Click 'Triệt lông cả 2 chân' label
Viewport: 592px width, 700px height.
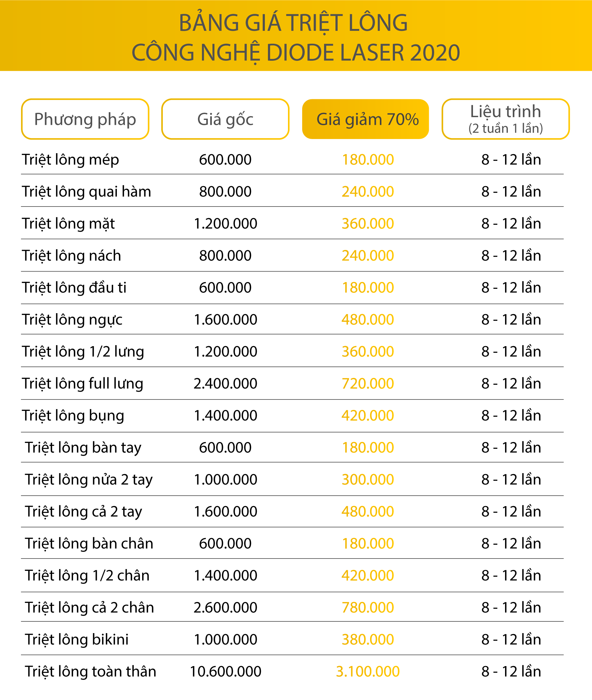pyautogui.click(x=89, y=607)
